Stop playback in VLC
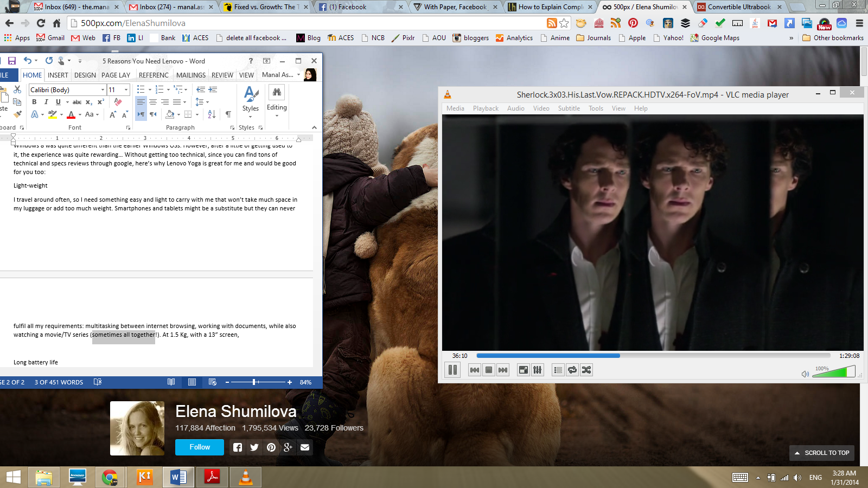This screenshot has width=868, height=488. pos(489,370)
